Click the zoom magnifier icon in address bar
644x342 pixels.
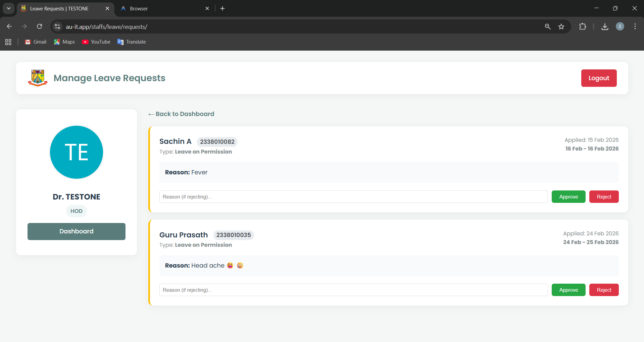(548, 26)
